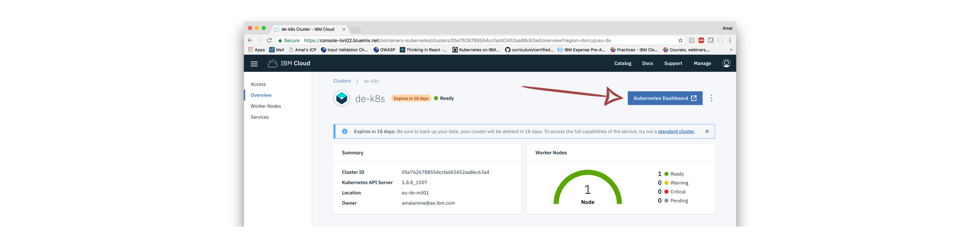Click the Secure padlock indicator
The image size is (980, 237).
289,41
